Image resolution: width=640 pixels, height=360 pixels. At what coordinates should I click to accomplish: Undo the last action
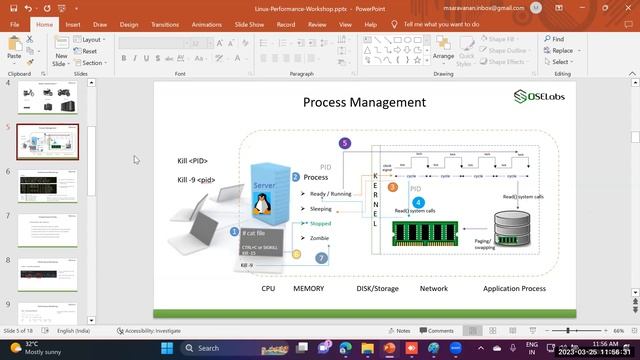pyautogui.click(x=28, y=8)
